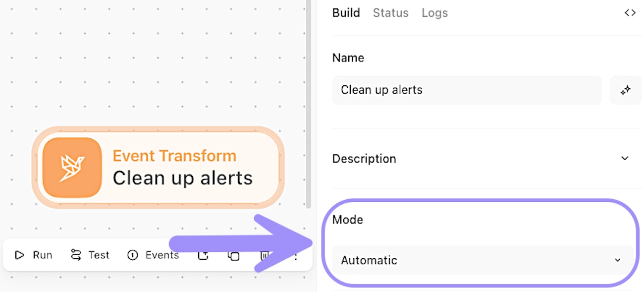This screenshot has height=292, width=644.
Task: Select the Clean up alerts action node
Action: (x=182, y=169)
